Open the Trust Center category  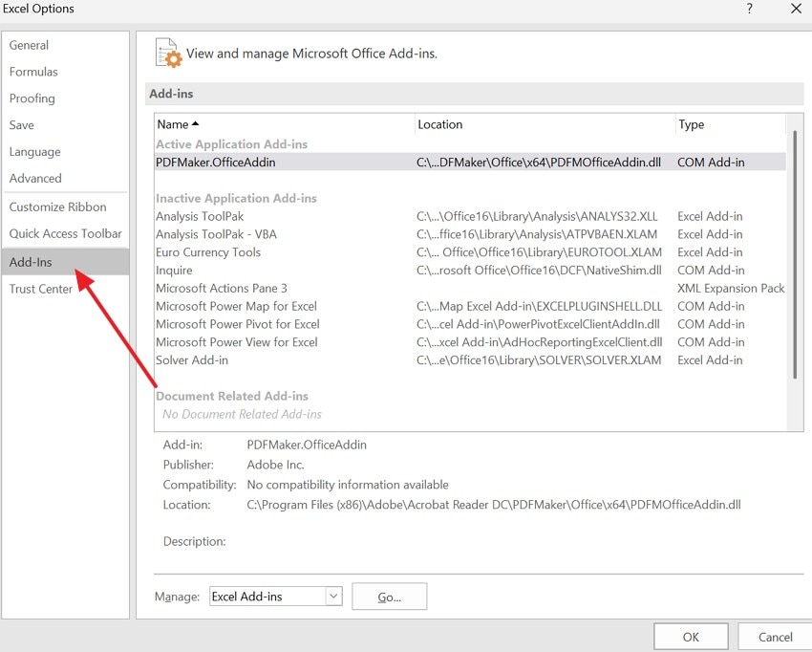tap(41, 289)
